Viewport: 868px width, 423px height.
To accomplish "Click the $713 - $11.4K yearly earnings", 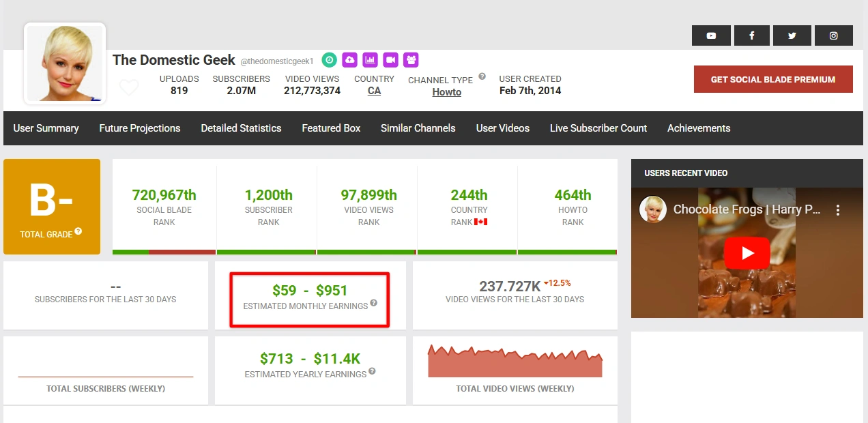I will 310,358.
